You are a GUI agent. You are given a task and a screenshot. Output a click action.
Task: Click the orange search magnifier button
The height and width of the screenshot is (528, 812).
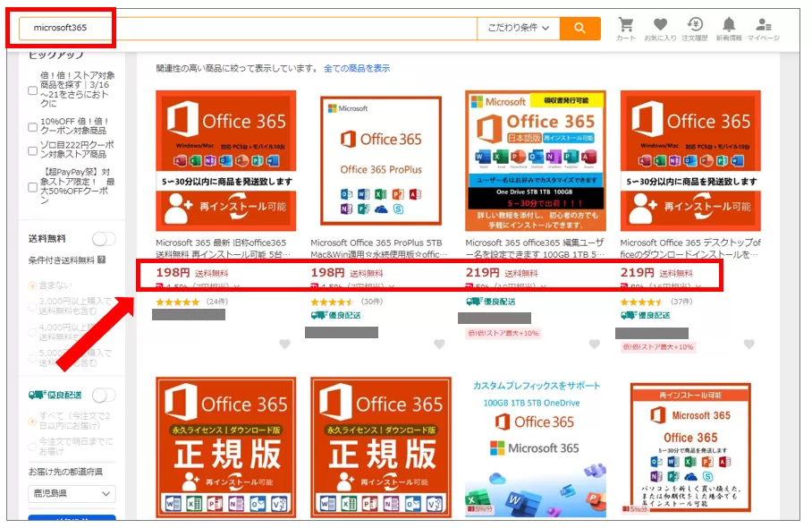[579, 28]
